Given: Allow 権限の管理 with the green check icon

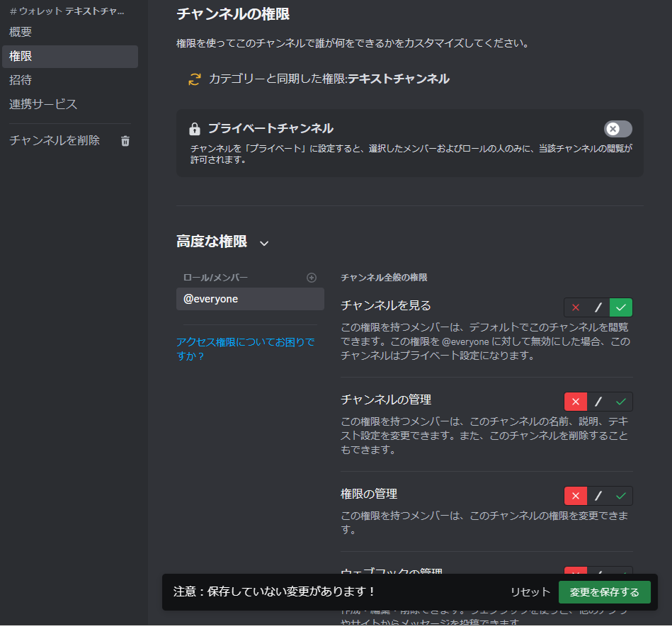Looking at the screenshot, I should (x=620, y=496).
